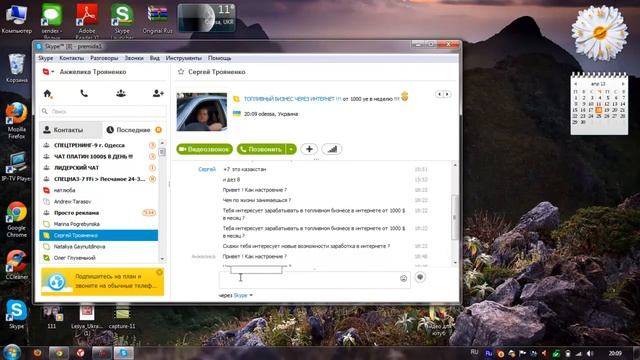640x360 pixels.
Task: Open IP-TV Player desktop shortcut
Action: 17,167
